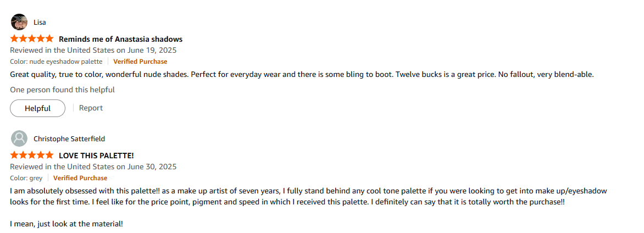Report Lisa's review
The width and height of the screenshot is (644, 233).
91,108
